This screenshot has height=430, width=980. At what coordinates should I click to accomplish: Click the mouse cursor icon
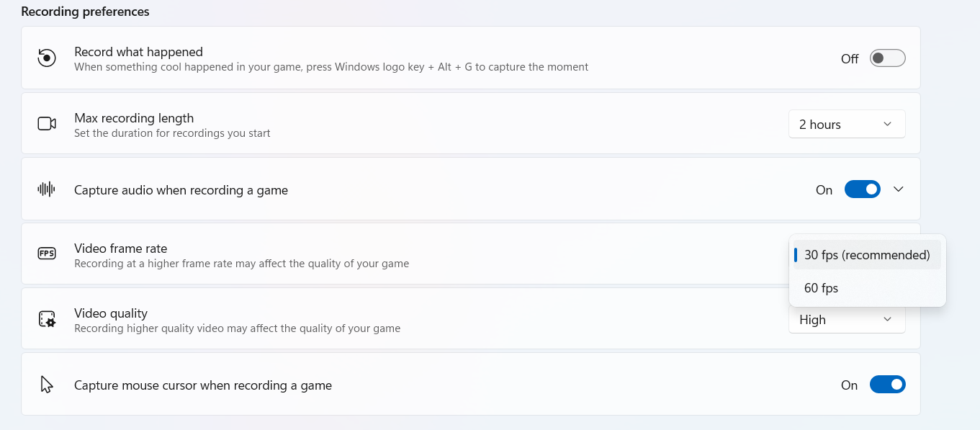tap(47, 384)
